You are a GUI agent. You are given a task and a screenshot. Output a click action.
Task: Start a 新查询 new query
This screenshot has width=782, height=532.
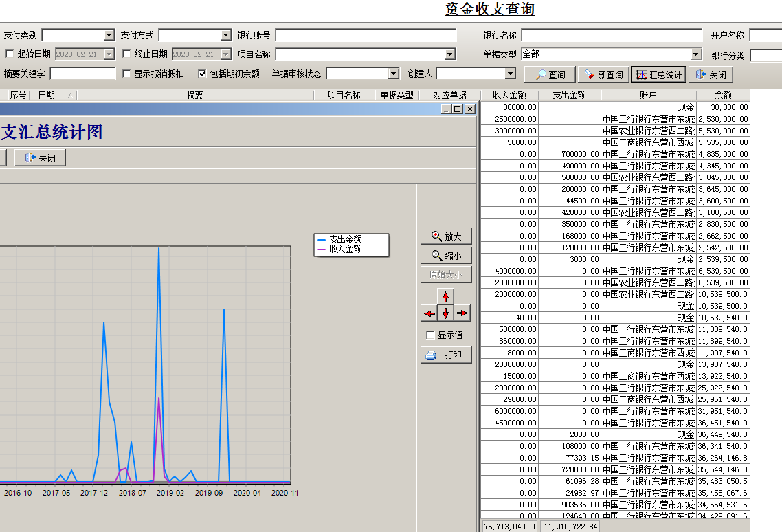[x=603, y=74]
